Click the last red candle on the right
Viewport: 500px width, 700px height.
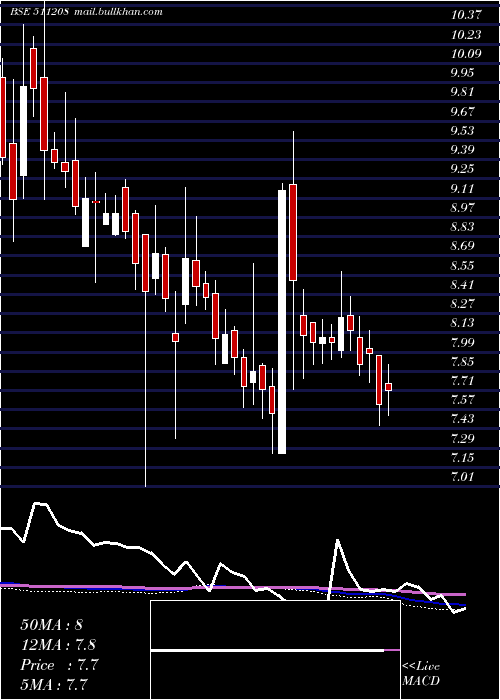pyautogui.click(x=389, y=387)
